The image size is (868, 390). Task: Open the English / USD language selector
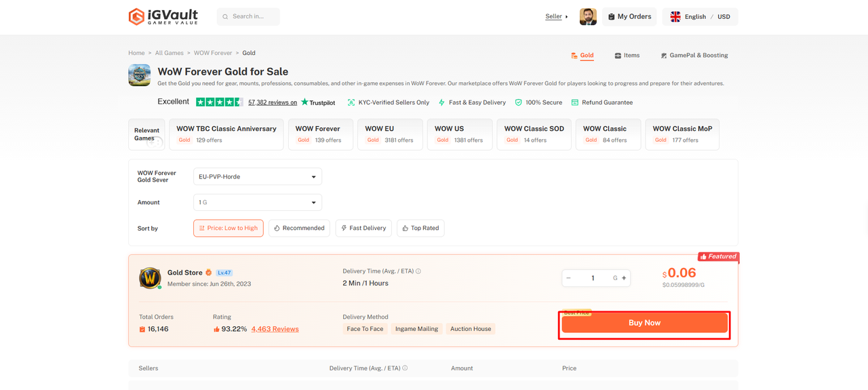[x=700, y=16]
